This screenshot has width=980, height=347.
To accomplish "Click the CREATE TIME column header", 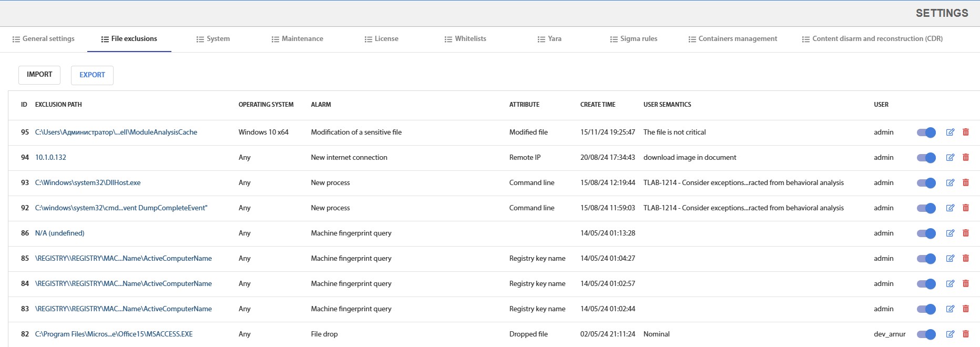I will [x=598, y=105].
